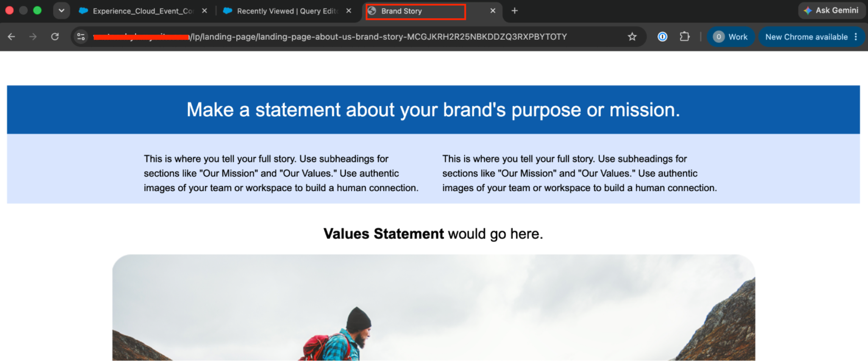The width and height of the screenshot is (868, 364).
Task: Open a new browser tab
Action: (x=515, y=11)
